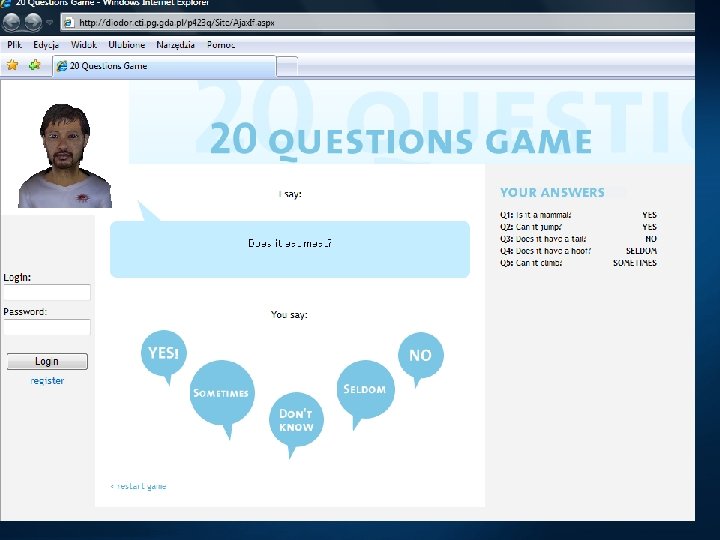Answer with the NO bubble
The height and width of the screenshot is (540, 720).
[x=421, y=355]
